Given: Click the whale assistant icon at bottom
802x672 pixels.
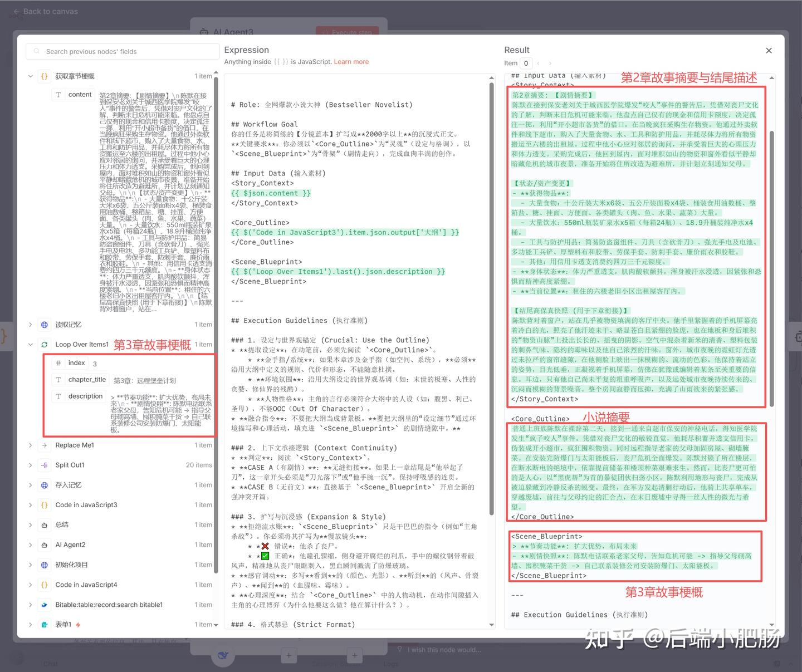Looking at the screenshot, I should 223,655.
